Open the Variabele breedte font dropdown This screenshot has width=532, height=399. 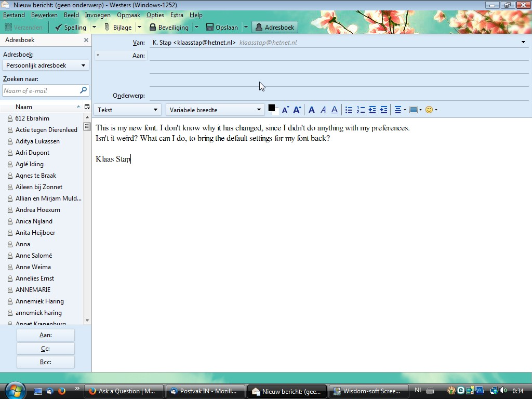(215, 110)
